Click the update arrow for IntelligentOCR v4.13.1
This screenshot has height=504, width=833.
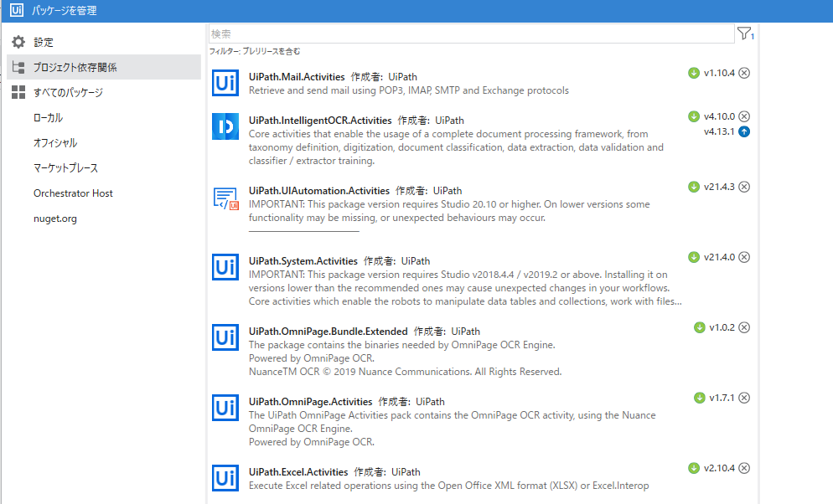(x=744, y=131)
